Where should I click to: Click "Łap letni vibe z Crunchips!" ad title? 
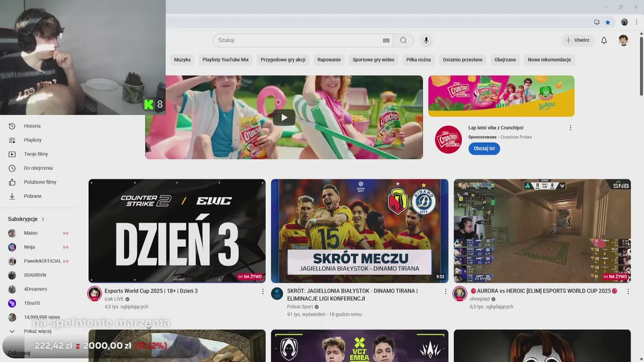pos(496,128)
